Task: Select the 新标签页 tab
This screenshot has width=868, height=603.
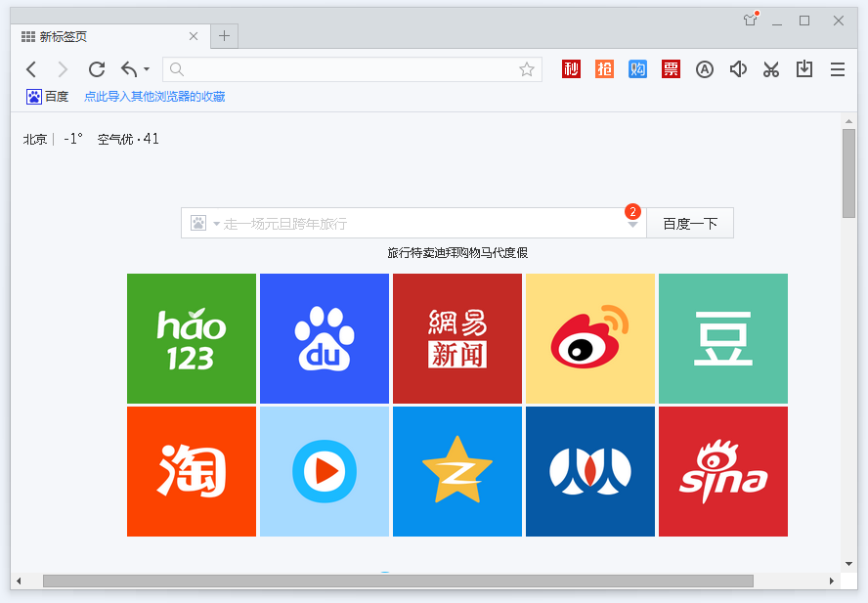Action: 110,36
